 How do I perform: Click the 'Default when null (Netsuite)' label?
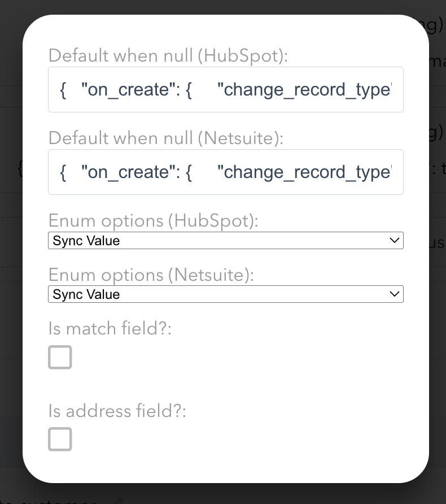tap(165, 138)
